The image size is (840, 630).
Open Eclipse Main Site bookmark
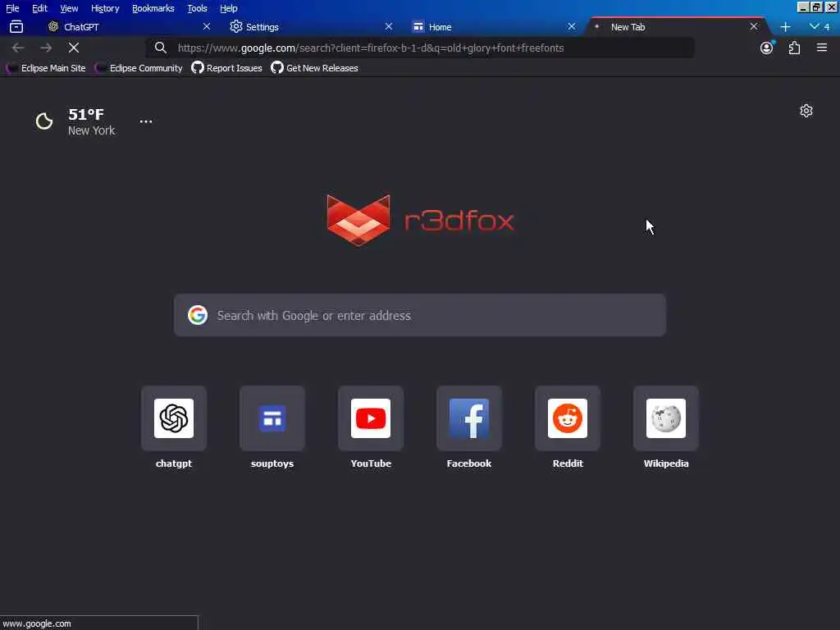[46, 68]
